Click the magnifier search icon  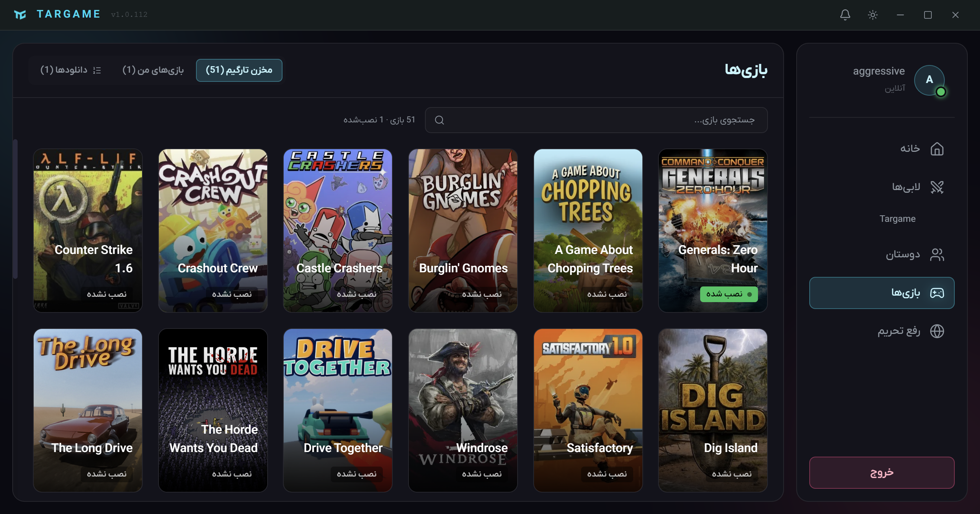point(439,120)
